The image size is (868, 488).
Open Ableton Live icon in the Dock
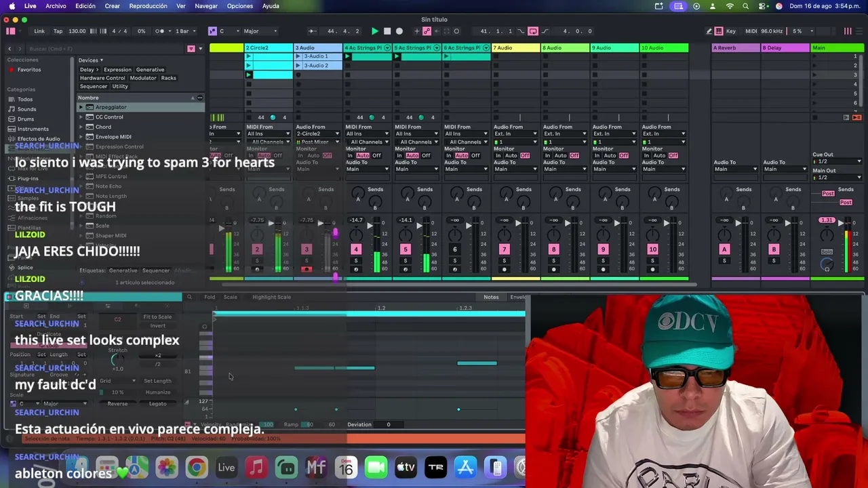point(226,467)
